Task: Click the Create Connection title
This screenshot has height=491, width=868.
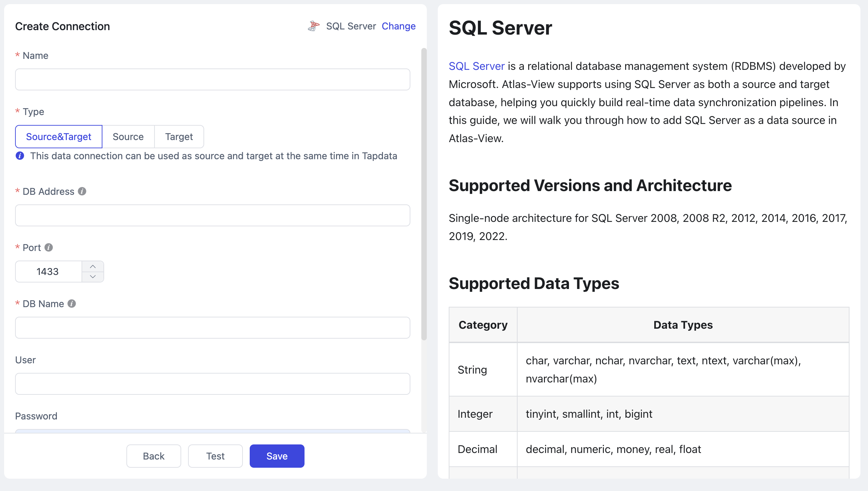Action: [62, 26]
